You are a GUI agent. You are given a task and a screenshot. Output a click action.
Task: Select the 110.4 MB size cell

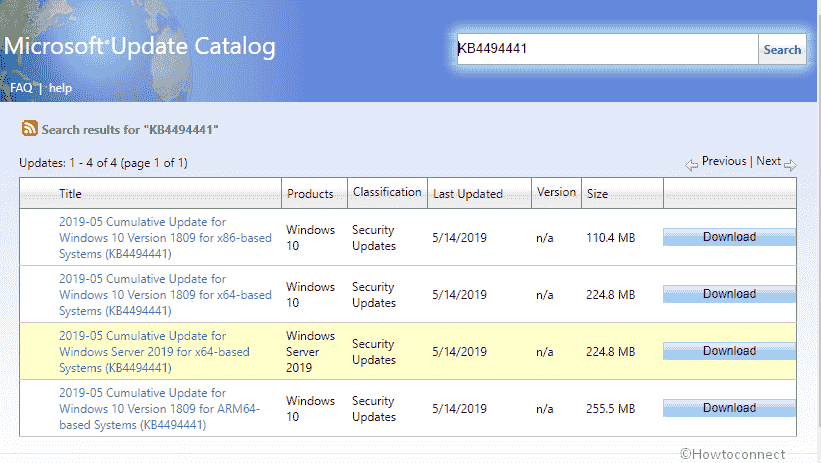(611, 238)
